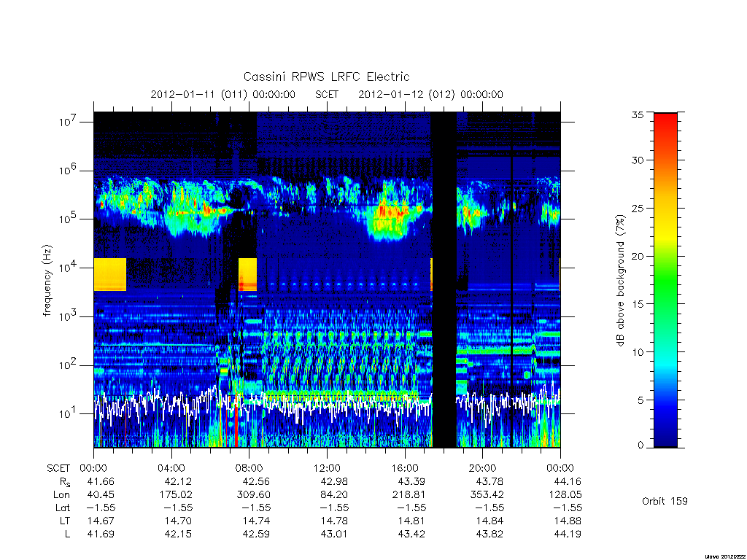Click the LT value "14.78"
Viewport: 747px width, 560px height.
(334, 521)
